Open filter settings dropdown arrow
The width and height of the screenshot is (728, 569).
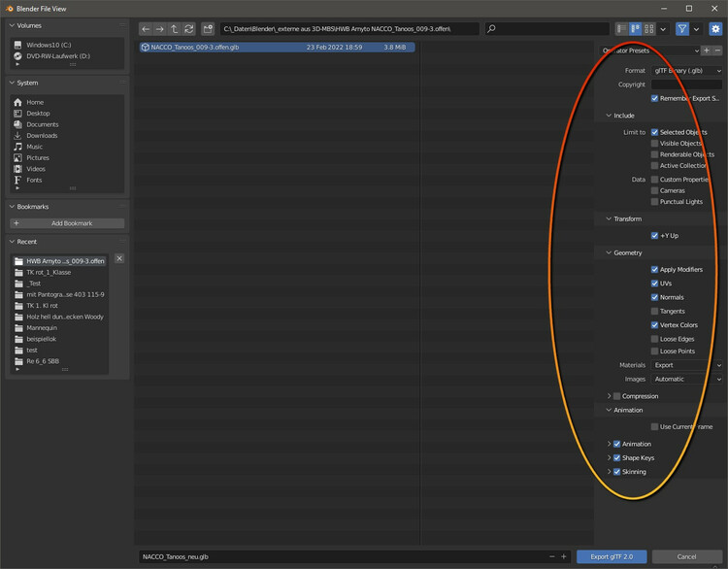(x=696, y=29)
